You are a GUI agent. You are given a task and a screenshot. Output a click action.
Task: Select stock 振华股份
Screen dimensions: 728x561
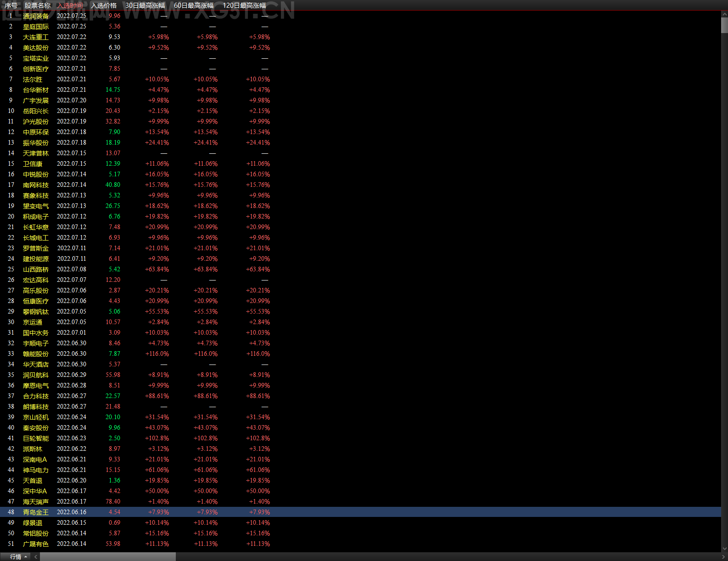pos(36,143)
